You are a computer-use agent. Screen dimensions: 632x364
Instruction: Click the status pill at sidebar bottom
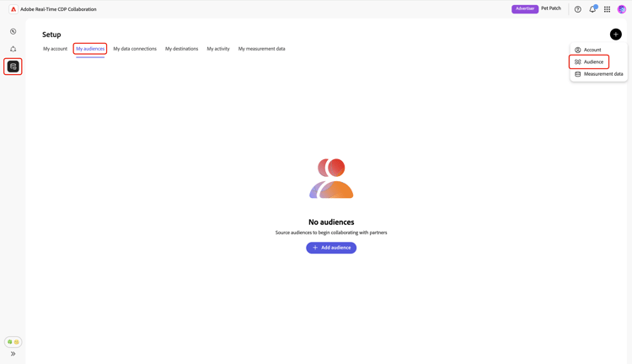[13, 342]
